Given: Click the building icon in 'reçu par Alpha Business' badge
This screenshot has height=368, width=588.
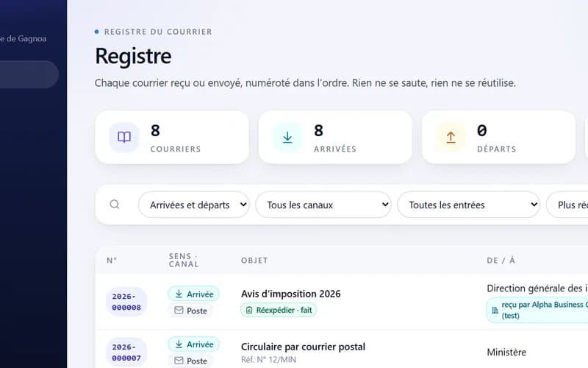Looking at the screenshot, I should 495,310.
